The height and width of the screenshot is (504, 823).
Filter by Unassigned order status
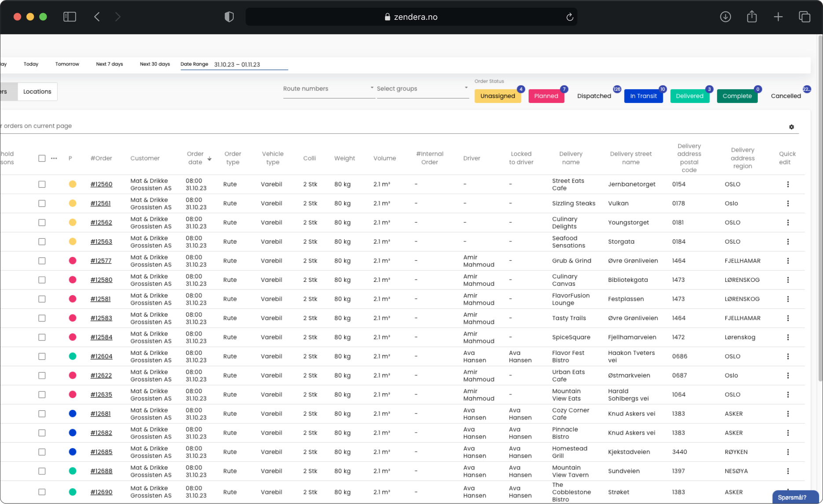pyautogui.click(x=497, y=96)
